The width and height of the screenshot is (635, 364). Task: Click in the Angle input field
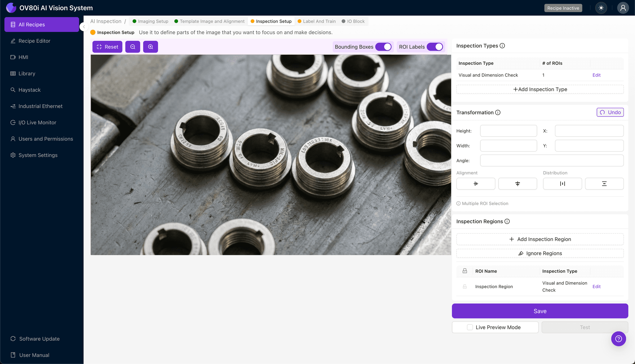pos(552,160)
